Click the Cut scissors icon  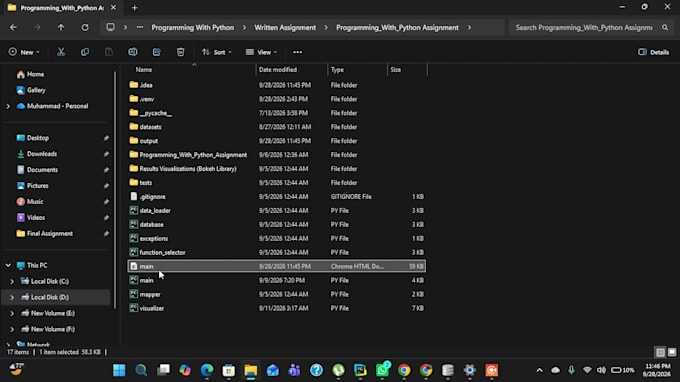[x=61, y=52]
